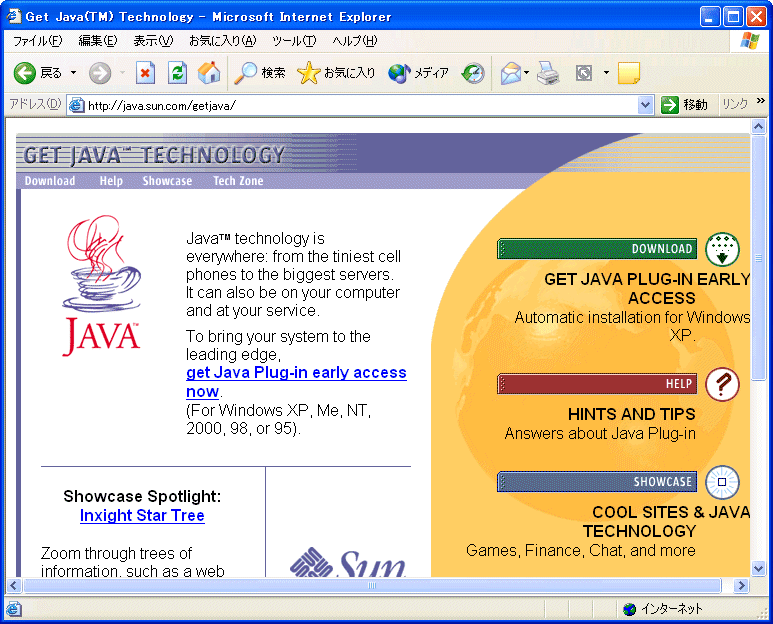Refresh the page using the Refresh icon
The height and width of the screenshot is (624, 773).
point(177,73)
